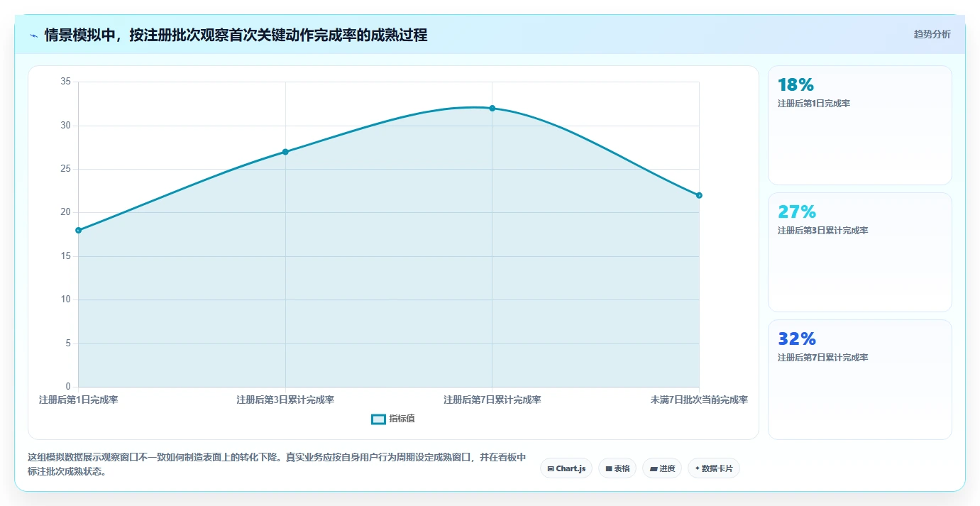
Task: Click the chart peak point at 32
Action: pos(492,108)
